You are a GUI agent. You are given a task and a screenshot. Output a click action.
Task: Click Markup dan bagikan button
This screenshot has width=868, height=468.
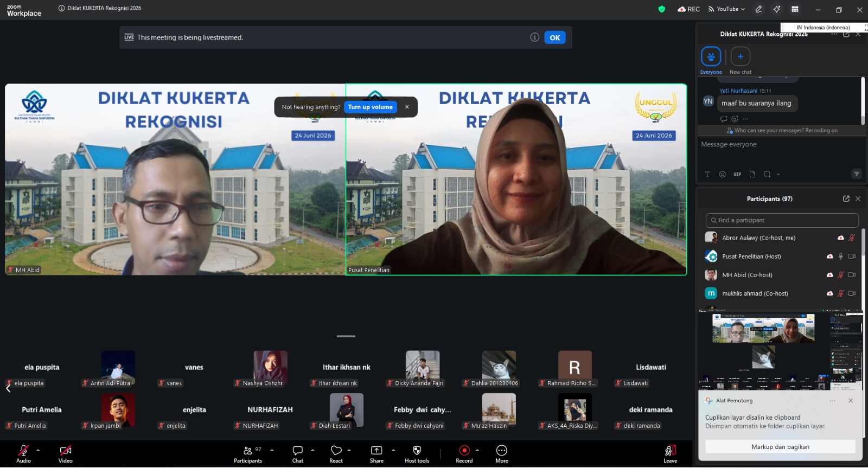pyautogui.click(x=780, y=447)
